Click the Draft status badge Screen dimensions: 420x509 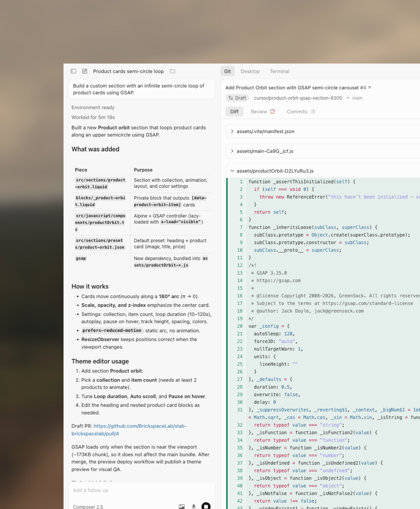[x=237, y=98]
